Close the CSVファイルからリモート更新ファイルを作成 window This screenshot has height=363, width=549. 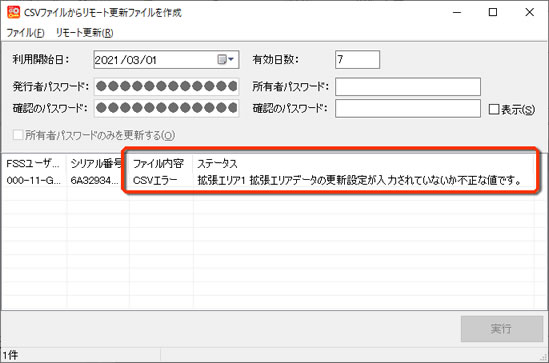529,12
